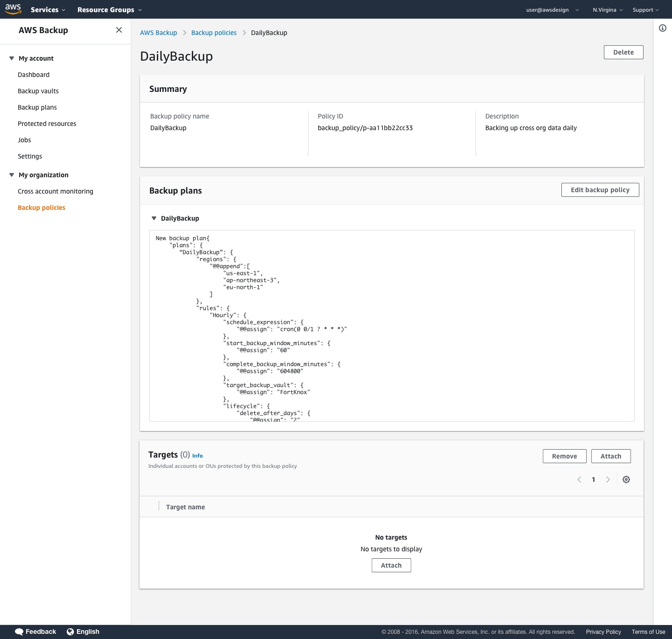Image resolution: width=672 pixels, height=639 pixels.
Task: Open the settings gear for Targets table
Action: pyautogui.click(x=626, y=479)
